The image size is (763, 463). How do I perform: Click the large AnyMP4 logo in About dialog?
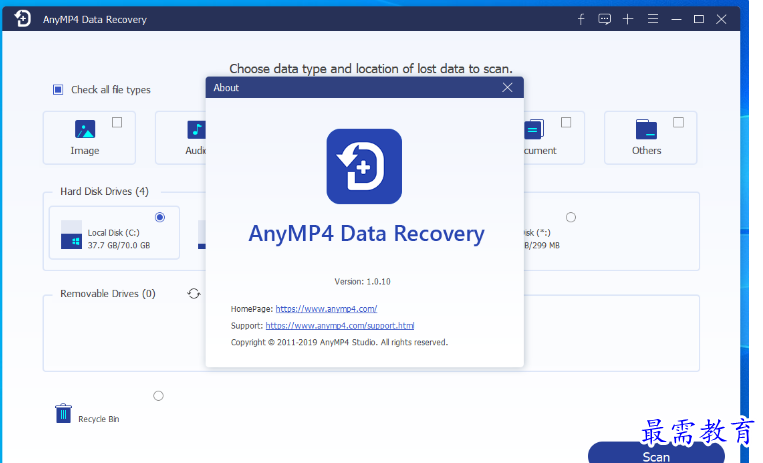coord(364,167)
